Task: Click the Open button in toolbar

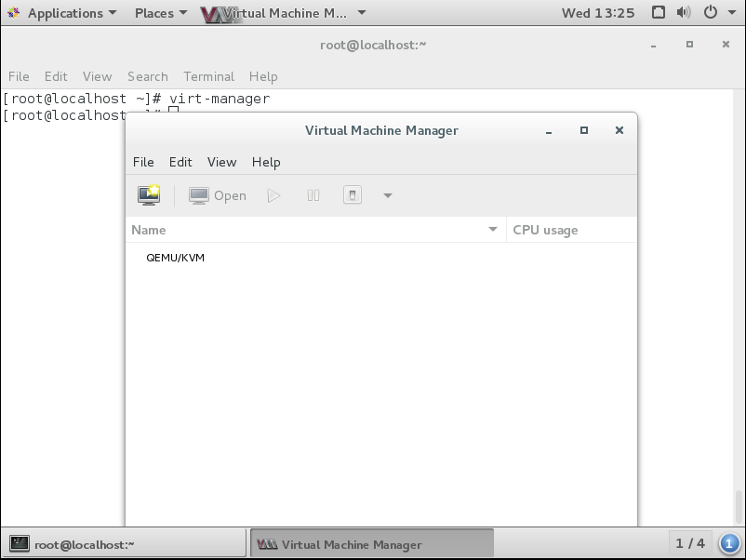Action: coord(218,195)
